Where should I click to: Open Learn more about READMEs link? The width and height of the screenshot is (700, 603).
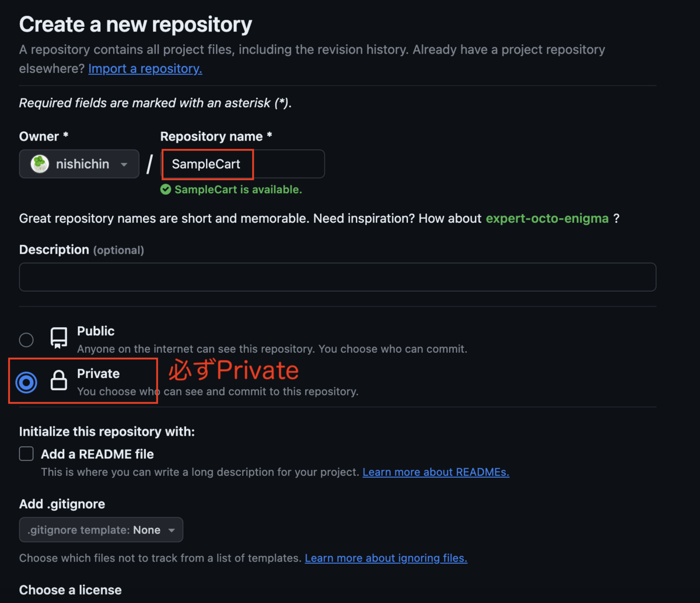[x=436, y=472]
